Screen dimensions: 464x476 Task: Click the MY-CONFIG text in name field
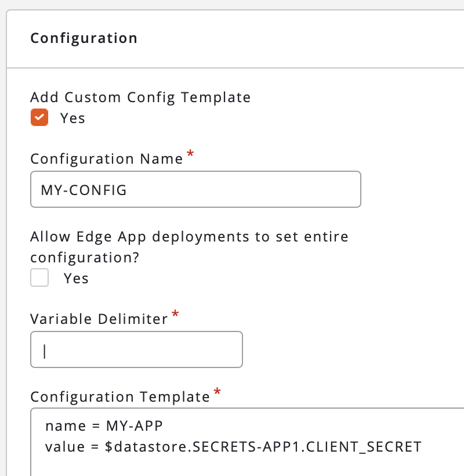(x=84, y=190)
